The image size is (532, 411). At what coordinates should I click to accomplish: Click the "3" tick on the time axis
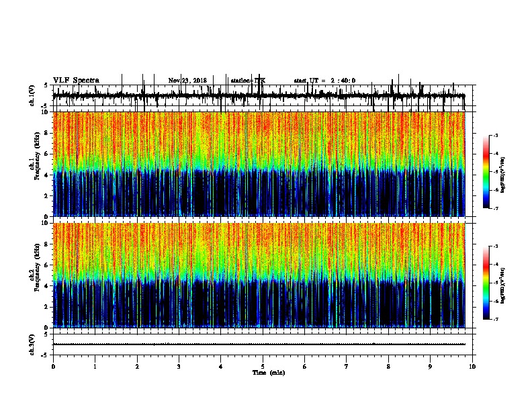click(x=179, y=367)
